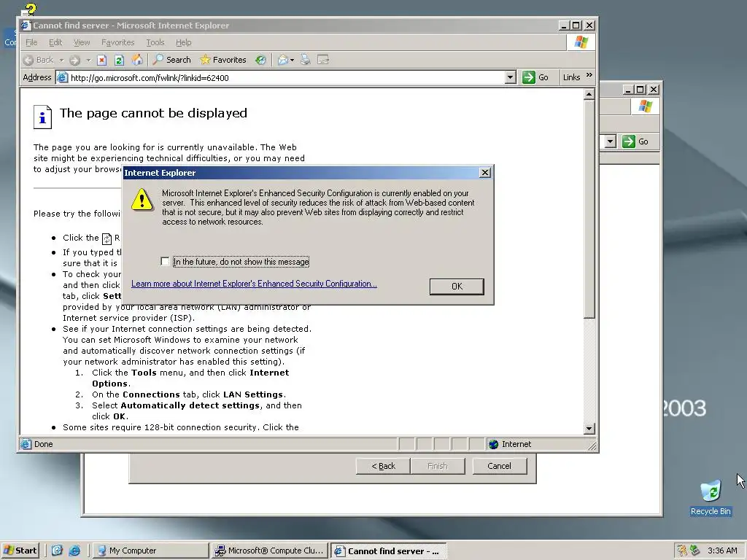The height and width of the screenshot is (560, 747).
Task: Click the Cannot find server taskbar item
Action: coord(388,551)
